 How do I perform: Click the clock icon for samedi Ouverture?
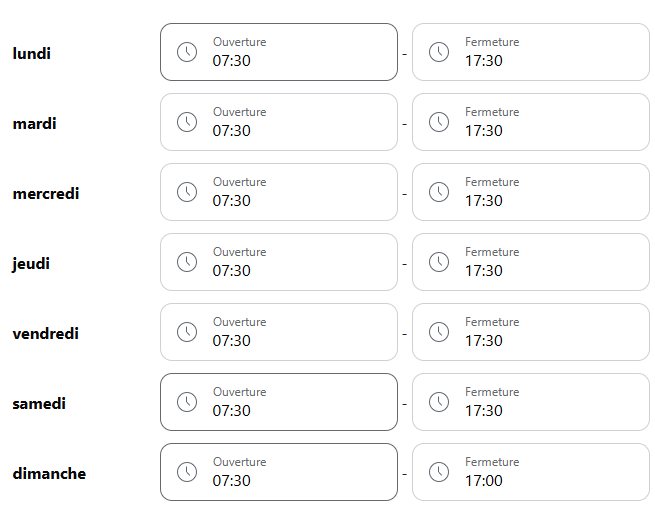point(187,402)
